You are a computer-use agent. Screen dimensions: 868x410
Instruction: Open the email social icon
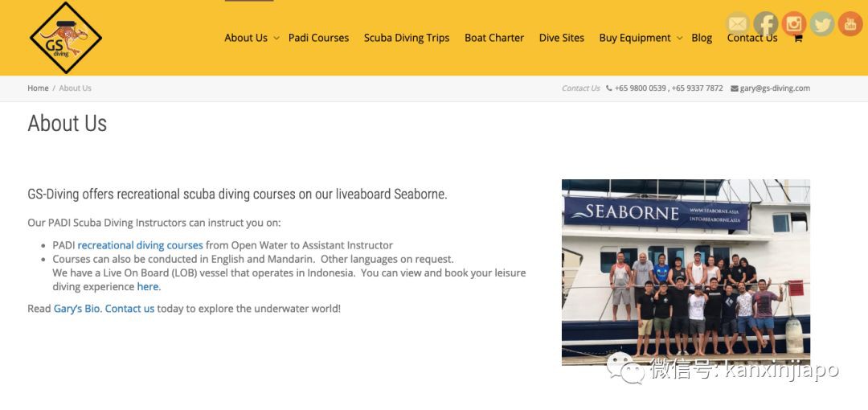click(737, 24)
